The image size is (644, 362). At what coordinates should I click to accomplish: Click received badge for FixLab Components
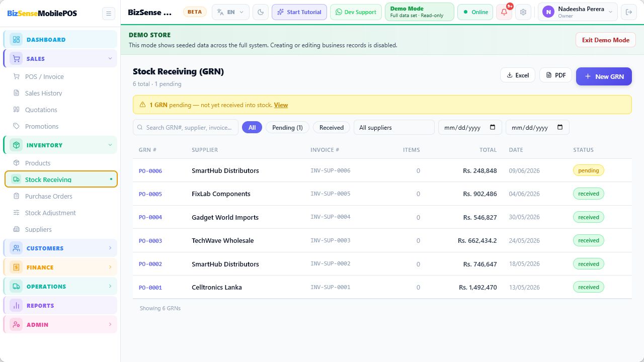tap(589, 194)
